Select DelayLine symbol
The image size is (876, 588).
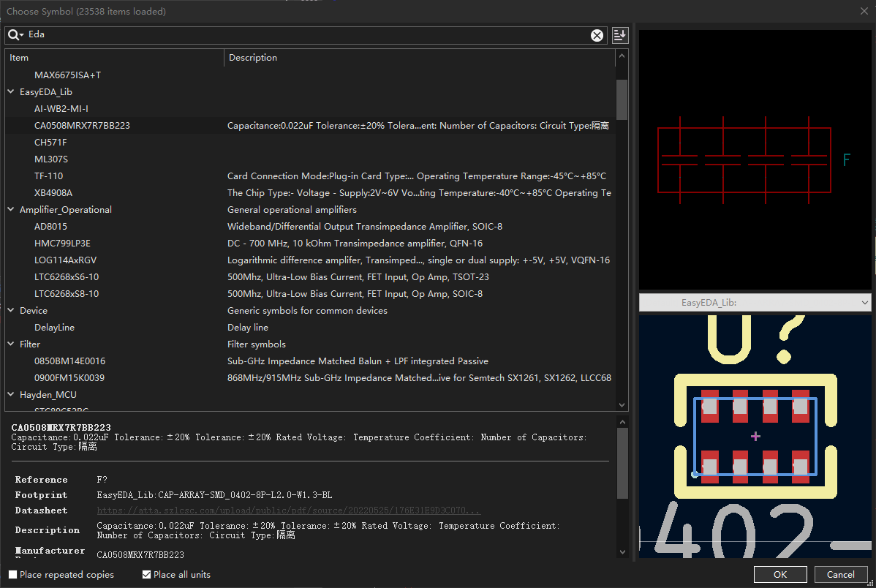coord(54,327)
